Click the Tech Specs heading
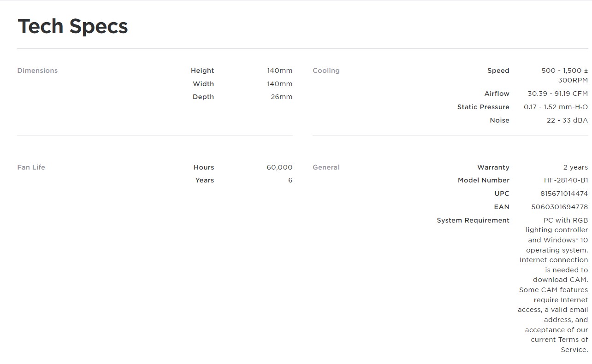This screenshot has height=364, width=592. 72,26
